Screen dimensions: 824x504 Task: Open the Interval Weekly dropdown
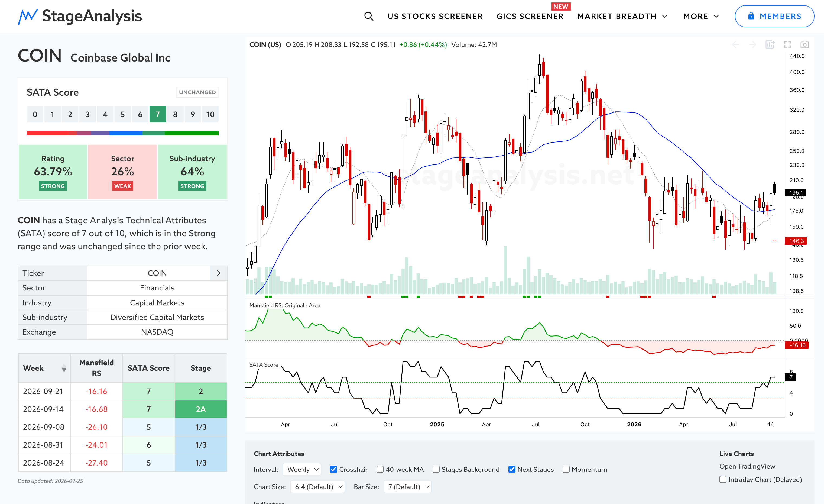302,469
